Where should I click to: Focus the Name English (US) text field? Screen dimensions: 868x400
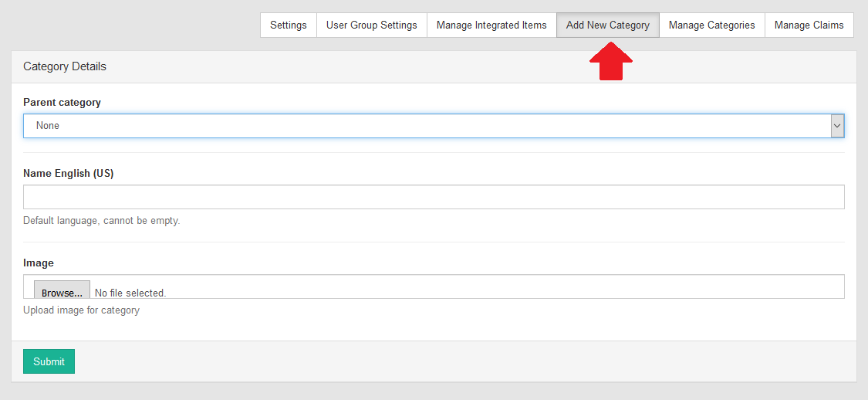[434, 197]
